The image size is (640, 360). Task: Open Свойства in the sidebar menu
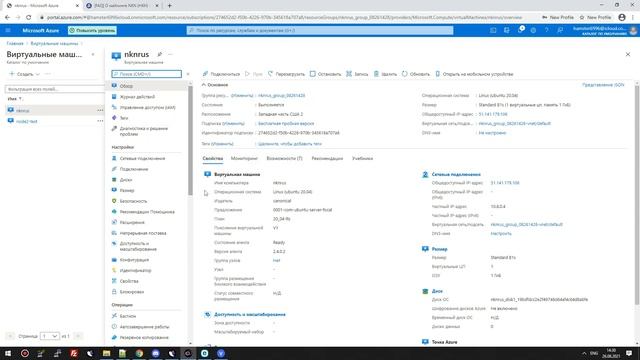click(129, 281)
